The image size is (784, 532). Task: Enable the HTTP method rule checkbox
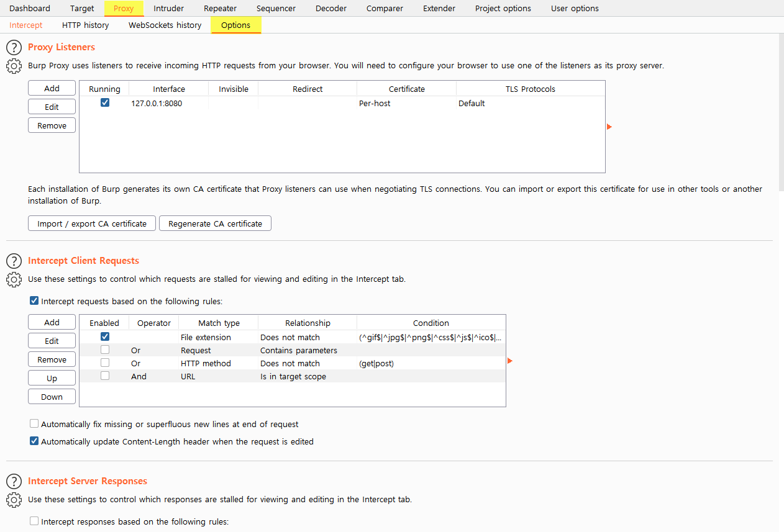(105, 363)
